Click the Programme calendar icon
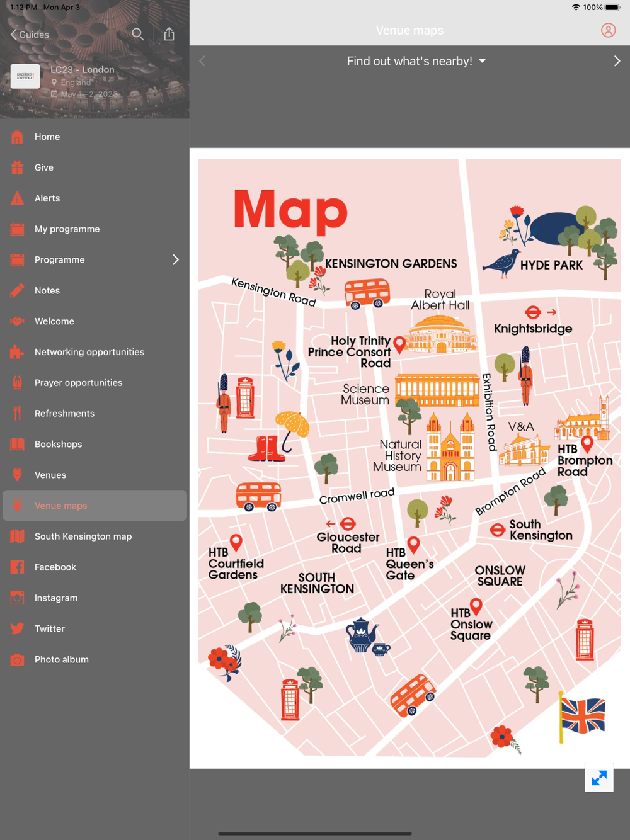Viewport: 630px width, 840px height. point(17,259)
